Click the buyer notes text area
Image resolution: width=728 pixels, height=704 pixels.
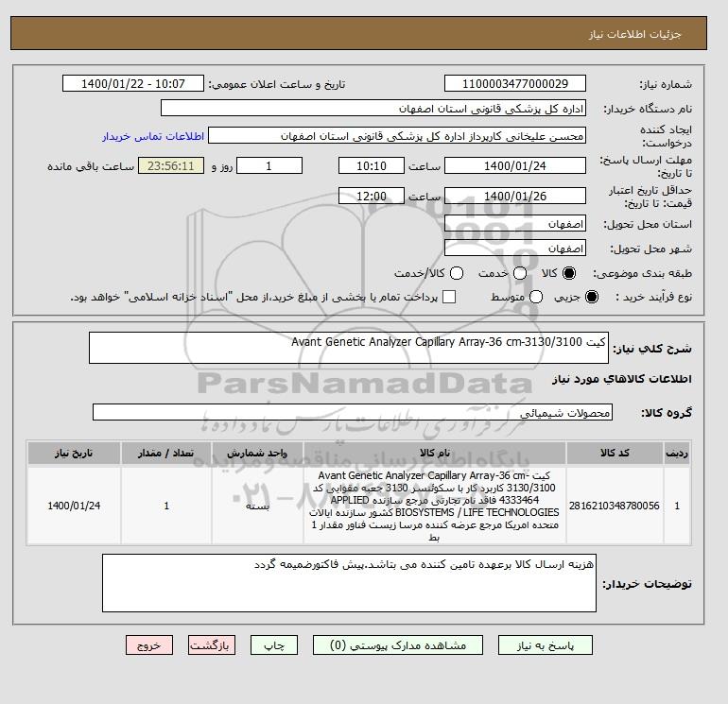tap(349, 583)
